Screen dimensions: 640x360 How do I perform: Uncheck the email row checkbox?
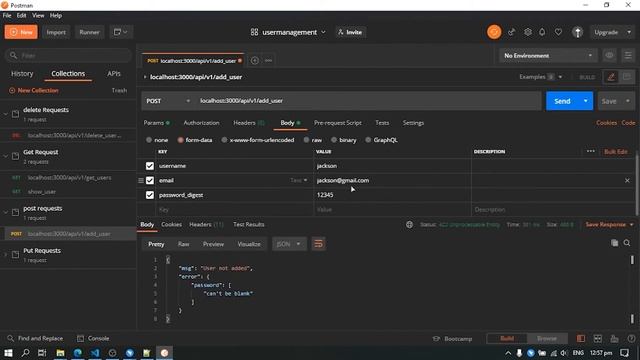[x=150, y=180]
